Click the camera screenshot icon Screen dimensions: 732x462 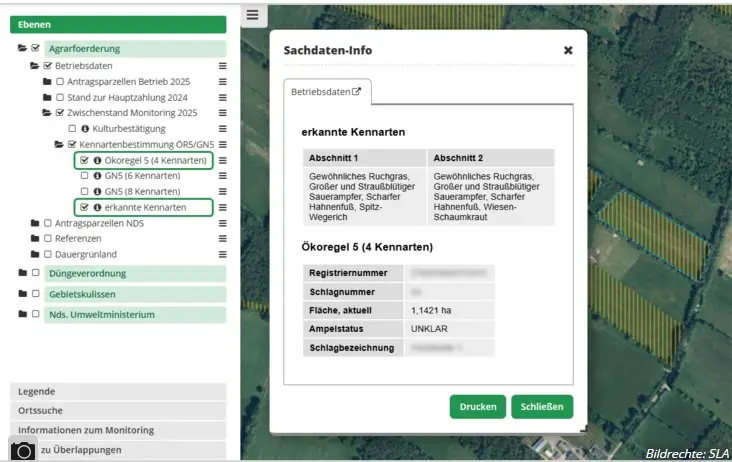point(23,451)
